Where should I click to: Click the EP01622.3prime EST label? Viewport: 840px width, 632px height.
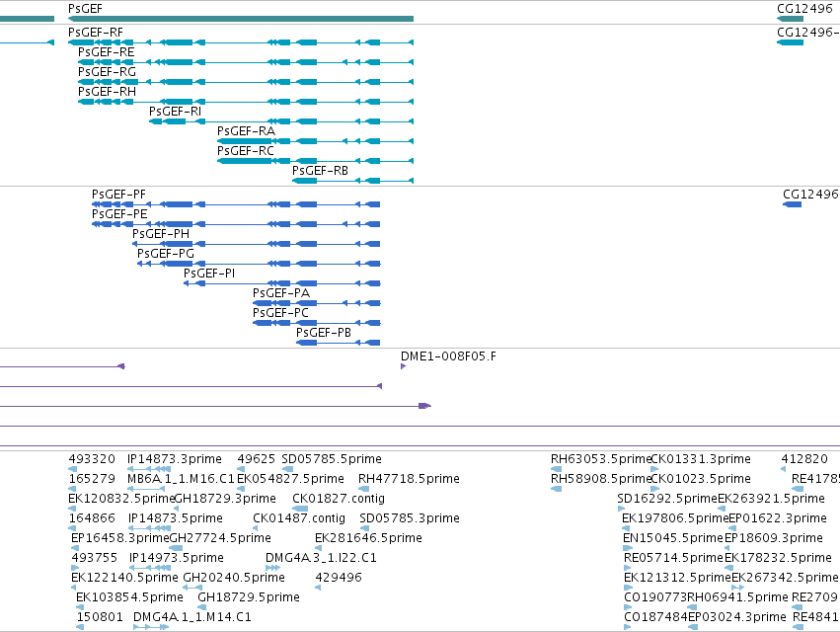(778, 518)
